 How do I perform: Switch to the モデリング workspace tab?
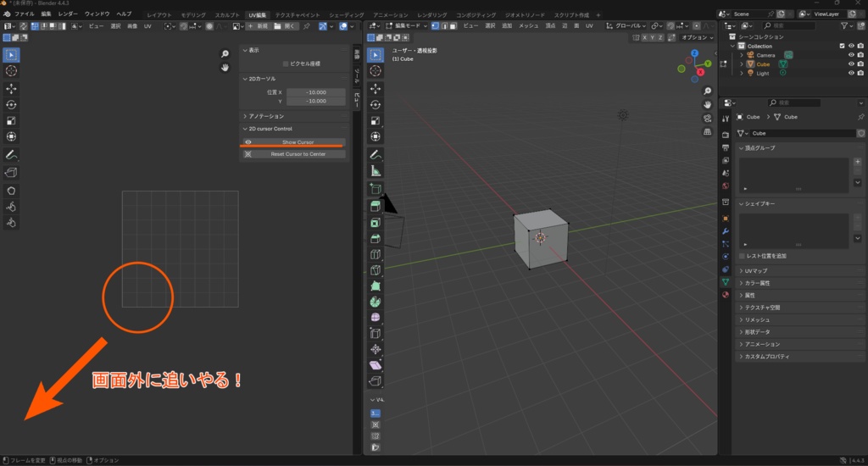point(193,15)
